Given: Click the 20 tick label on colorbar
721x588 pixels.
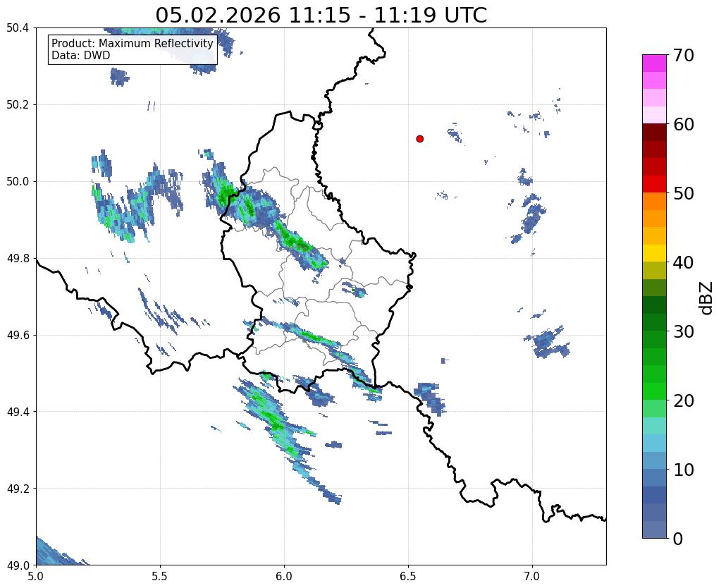Looking at the screenshot, I should 684,400.
